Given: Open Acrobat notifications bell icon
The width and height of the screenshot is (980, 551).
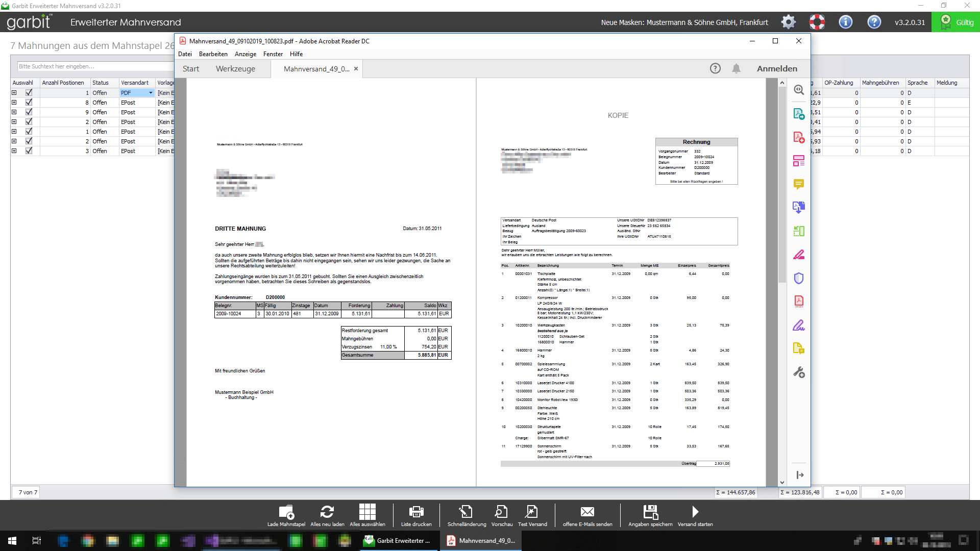Looking at the screenshot, I should pos(736,68).
